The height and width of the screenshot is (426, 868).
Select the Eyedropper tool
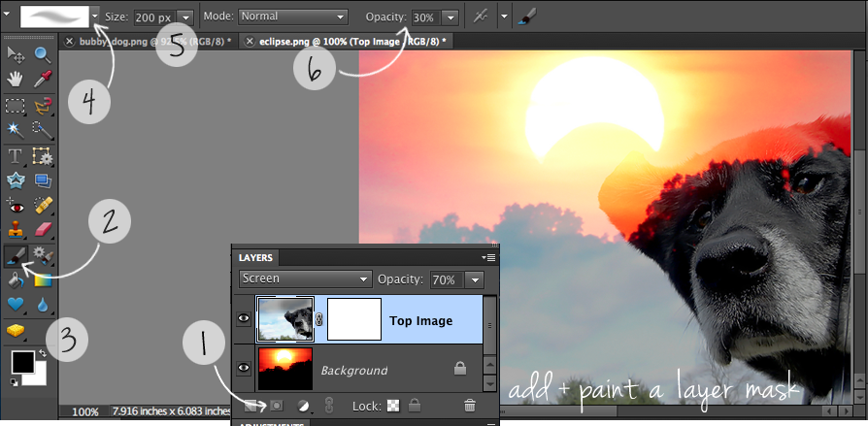(x=43, y=80)
